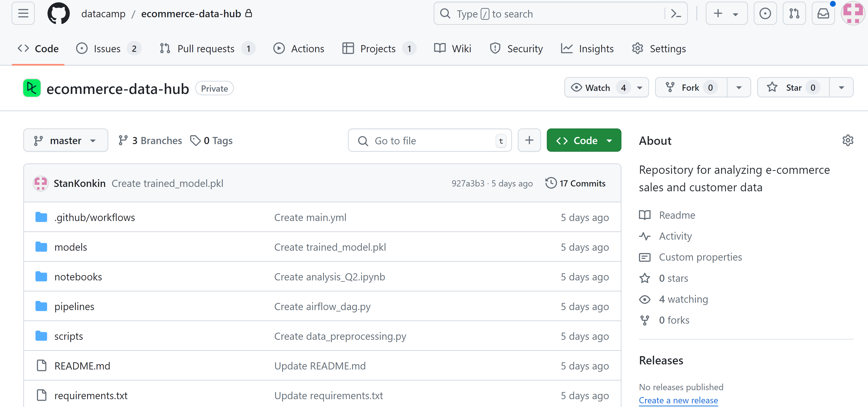
Task: Open the create new plus dropdown in header
Action: (727, 13)
